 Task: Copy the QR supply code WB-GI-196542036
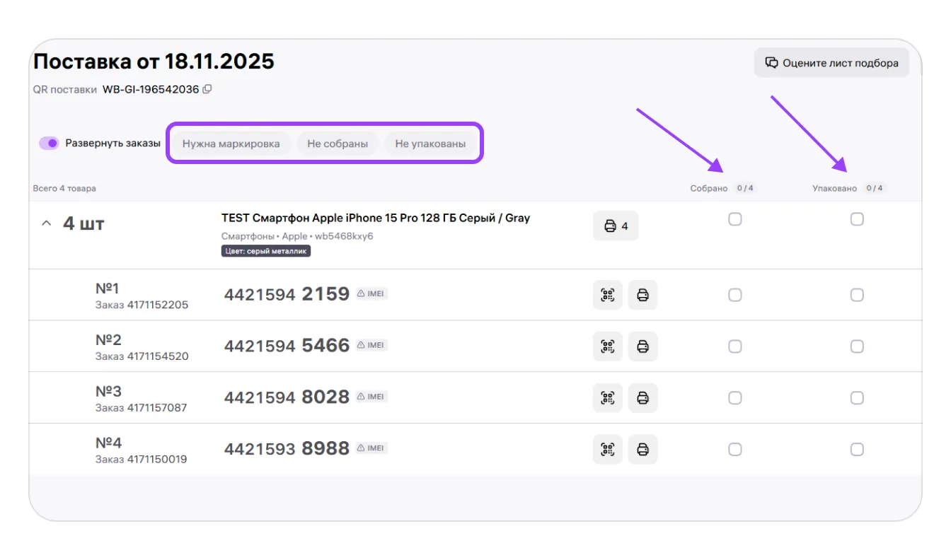(x=207, y=89)
